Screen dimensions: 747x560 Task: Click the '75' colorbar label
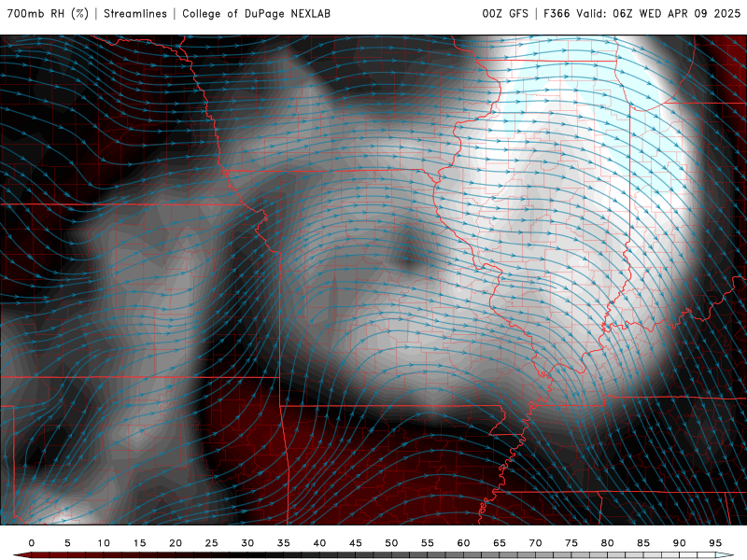point(571,543)
